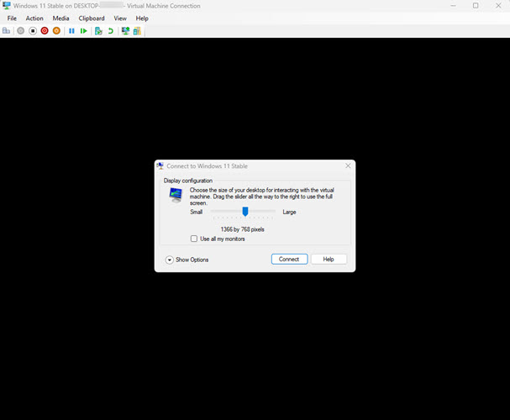Create a checkpoint via toolbar icon
The height and width of the screenshot is (420, 510).
point(98,31)
